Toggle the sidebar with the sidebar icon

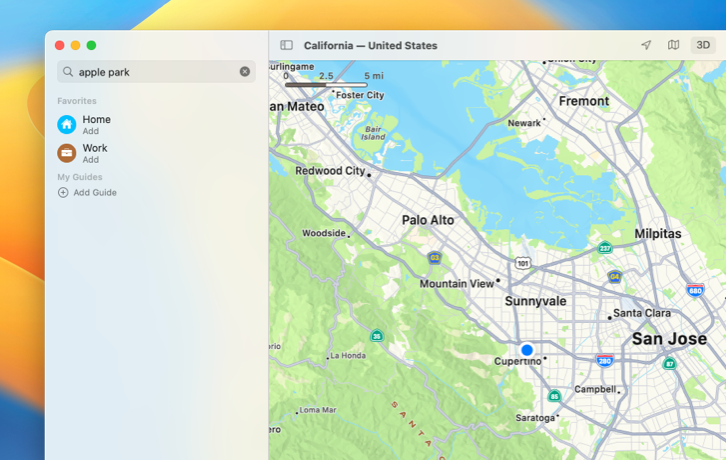286,45
